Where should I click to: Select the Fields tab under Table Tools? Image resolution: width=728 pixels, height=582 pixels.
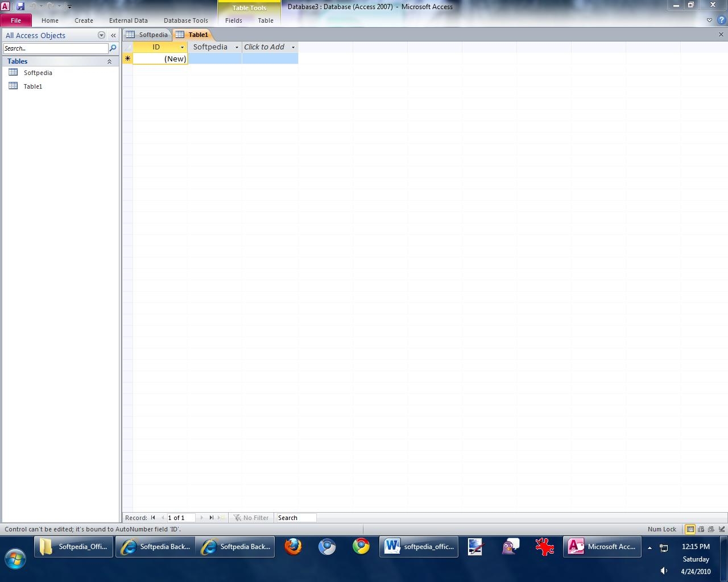click(234, 20)
